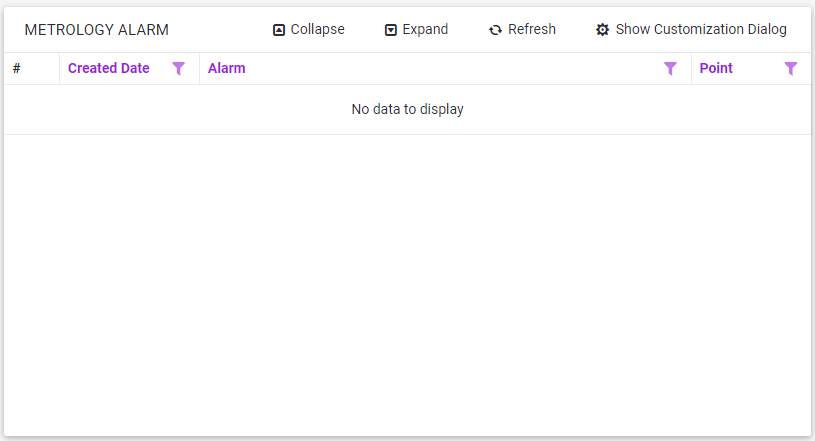815x441 pixels.
Task: Sort by the Point column header
Action: pos(716,69)
